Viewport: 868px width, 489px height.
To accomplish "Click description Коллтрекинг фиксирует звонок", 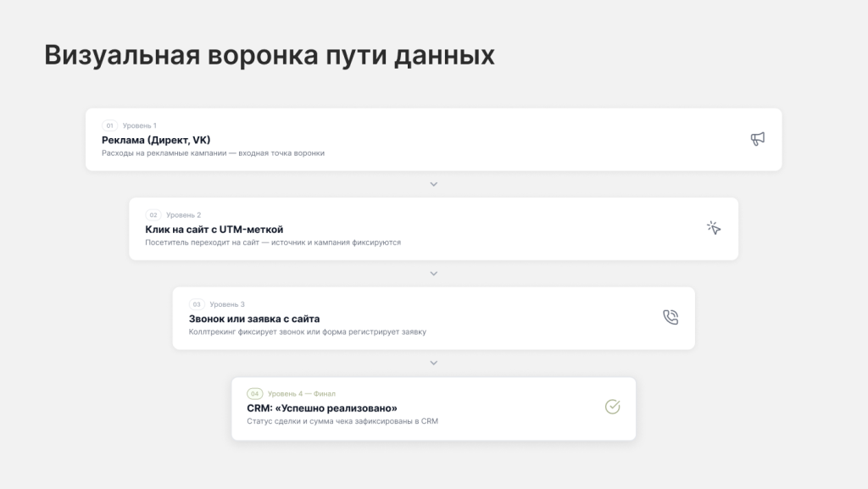I will point(307,332).
